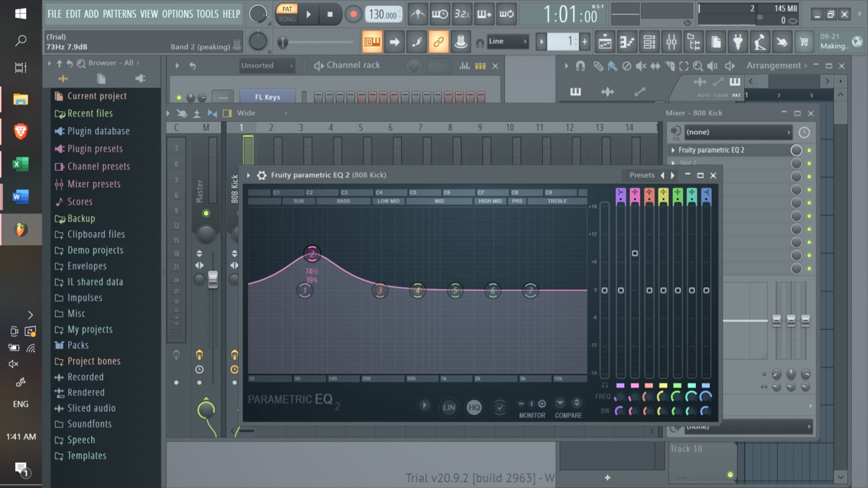The height and width of the screenshot is (488, 868).
Task: Toggle wait for input to record
Action: pyautogui.click(x=440, y=14)
